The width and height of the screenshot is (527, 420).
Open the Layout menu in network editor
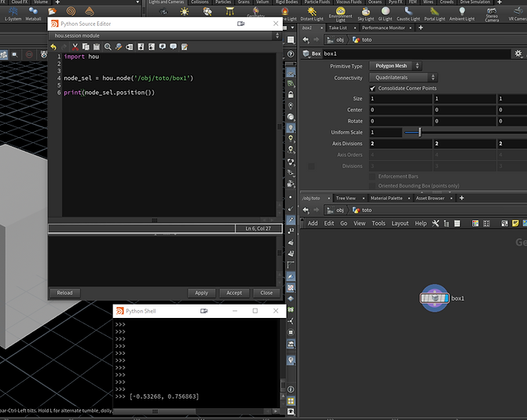400,223
